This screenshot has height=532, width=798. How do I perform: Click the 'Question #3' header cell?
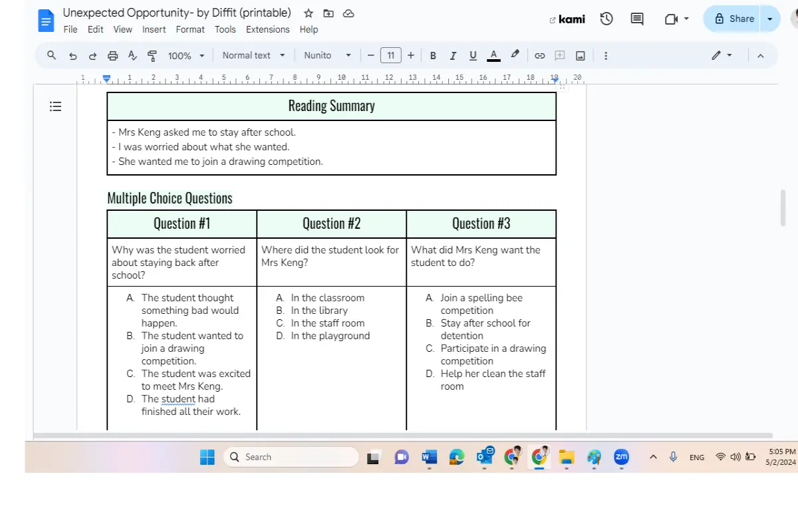click(481, 223)
